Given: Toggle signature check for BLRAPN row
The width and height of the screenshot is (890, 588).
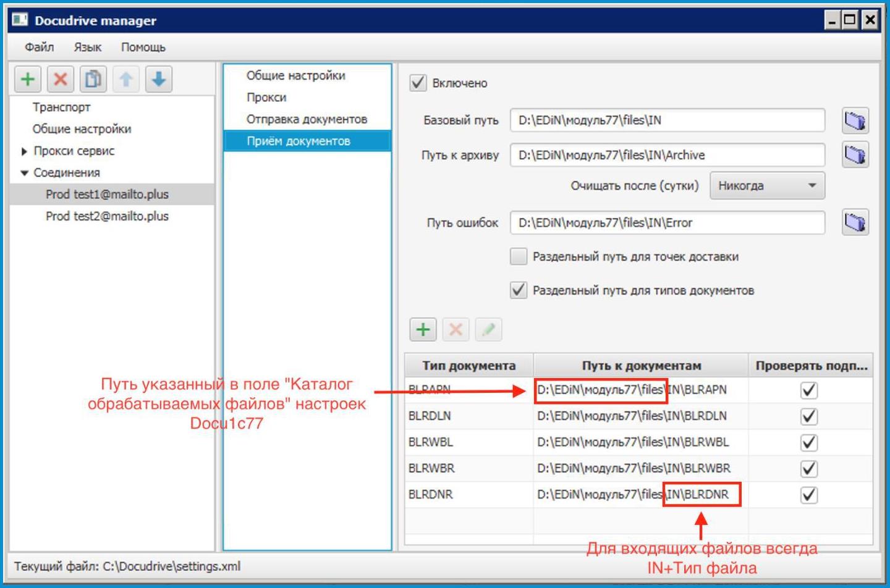Looking at the screenshot, I should tap(808, 390).
